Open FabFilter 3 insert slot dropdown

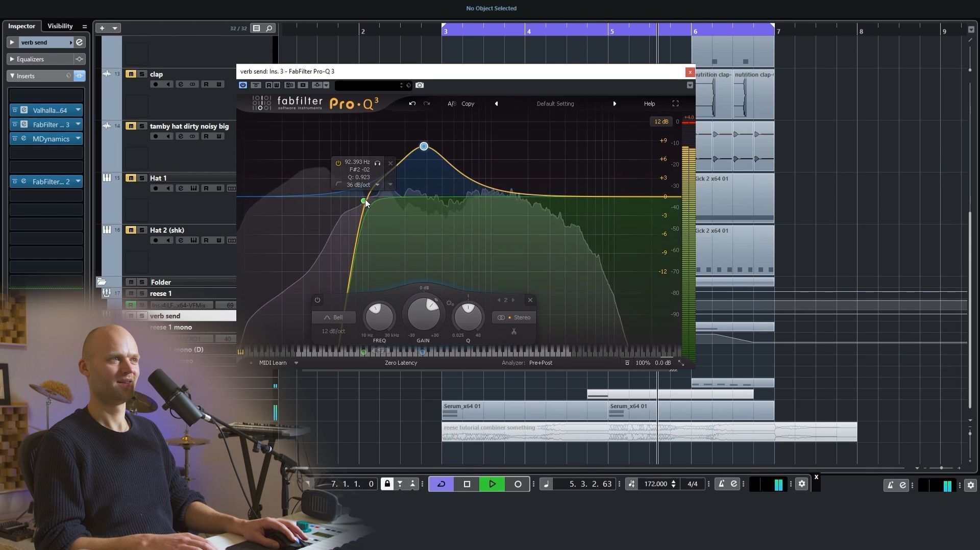pos(78,124)
